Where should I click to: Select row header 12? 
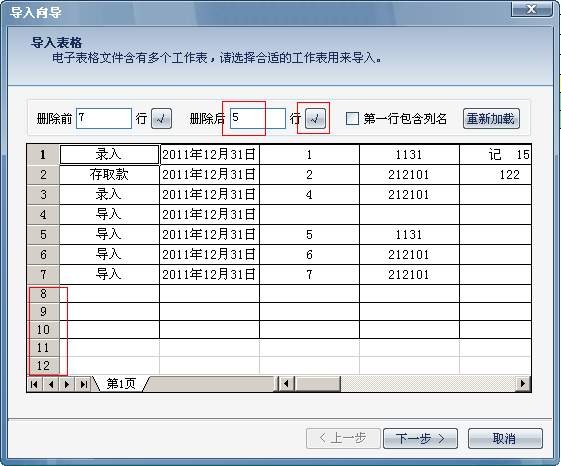(43, 365)
